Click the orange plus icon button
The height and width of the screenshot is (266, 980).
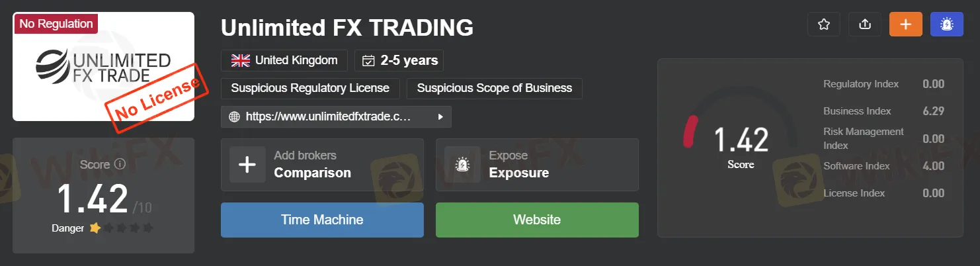click(x=905, y=24)
